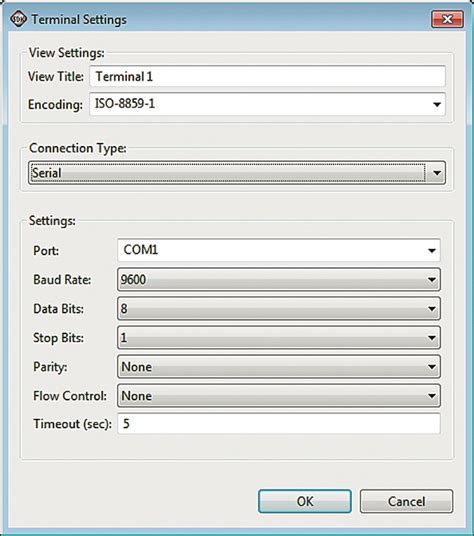Click the arrow on the Connection Type box
The width and height of the screenshot is (474, 536).
436,173
